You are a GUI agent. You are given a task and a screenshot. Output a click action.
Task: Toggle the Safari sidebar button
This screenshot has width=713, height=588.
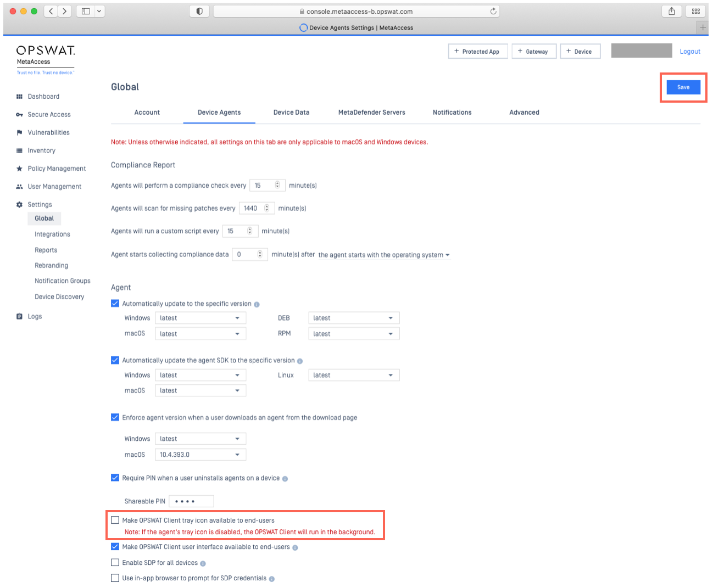pyautogui.click(x=86, y=11)
